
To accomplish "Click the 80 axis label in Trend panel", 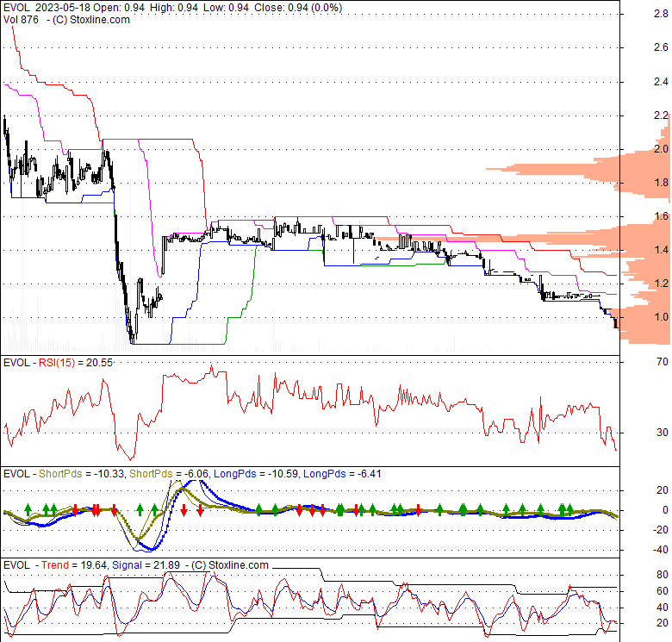I will pyautogui.click(x=663, y=574).
